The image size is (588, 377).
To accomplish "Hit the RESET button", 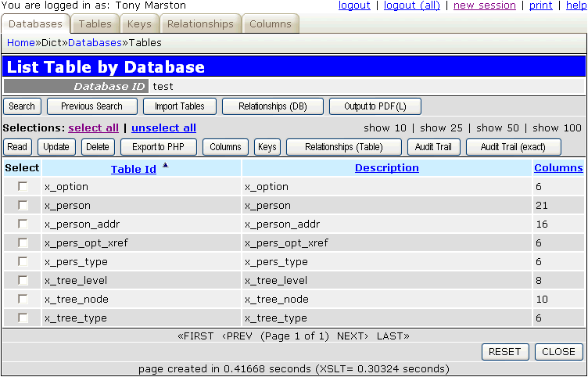I will coord(505,351).
